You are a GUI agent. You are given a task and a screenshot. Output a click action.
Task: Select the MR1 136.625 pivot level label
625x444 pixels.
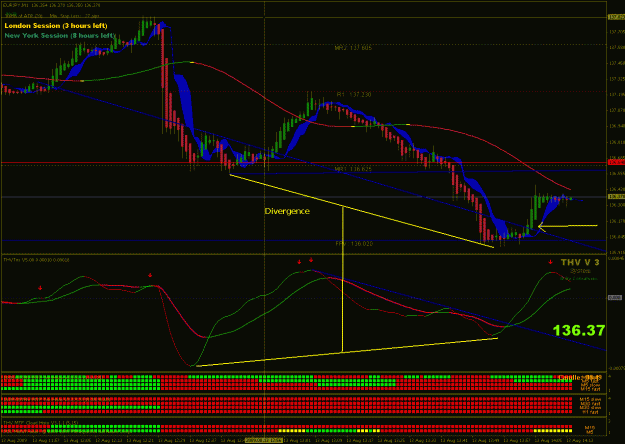[353, 169]
